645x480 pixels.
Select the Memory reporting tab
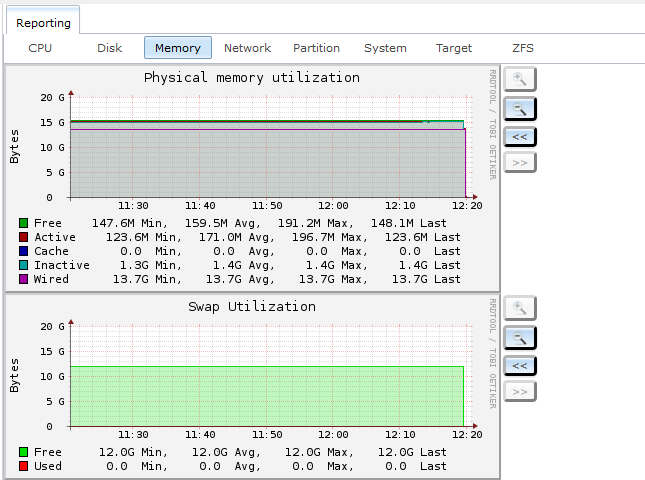178,48
